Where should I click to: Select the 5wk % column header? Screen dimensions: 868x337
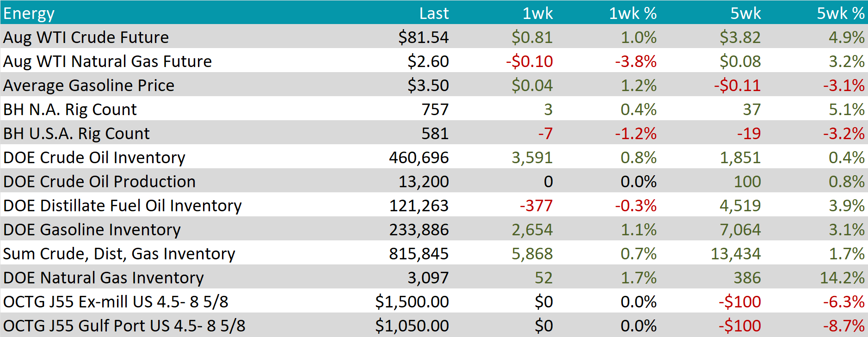840,13
